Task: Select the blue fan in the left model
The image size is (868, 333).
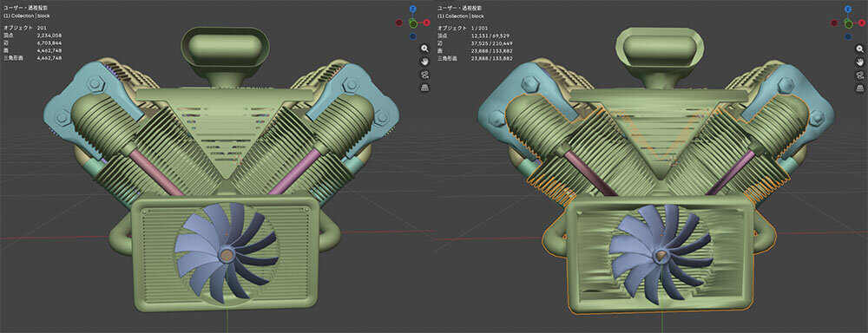Action: 227,253
